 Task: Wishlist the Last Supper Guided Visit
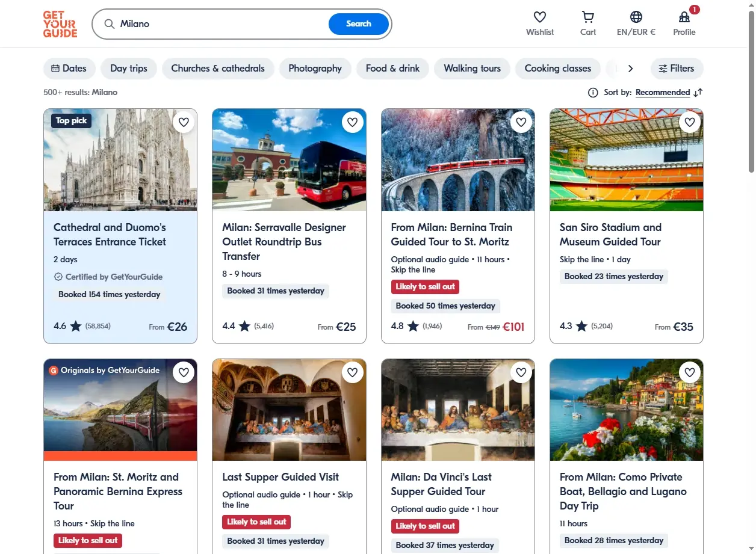(353, 372)
